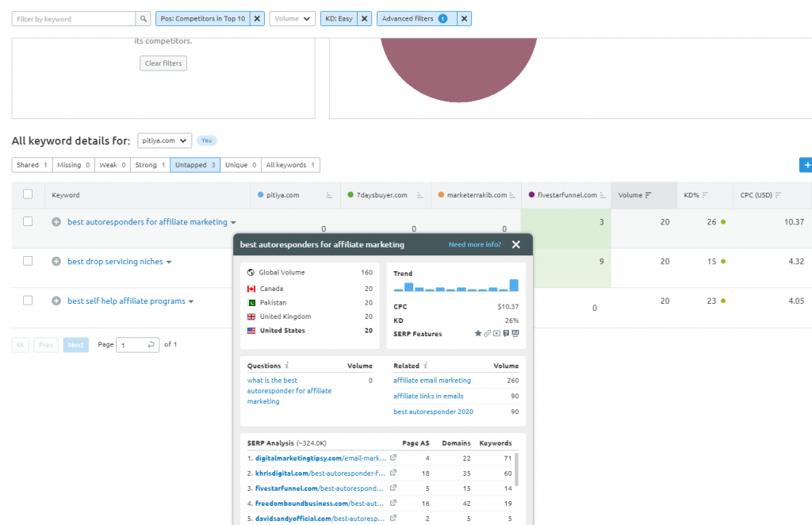This screenshot has height=525, width=812.
Task: Open external link icon for fivestarfunnel.com result
Action: coord(393,488)
